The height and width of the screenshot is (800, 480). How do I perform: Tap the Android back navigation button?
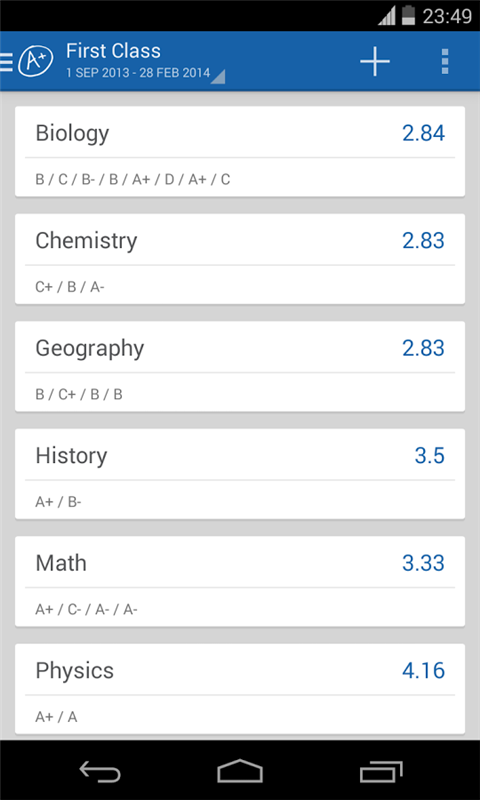(x=99, y=770)
